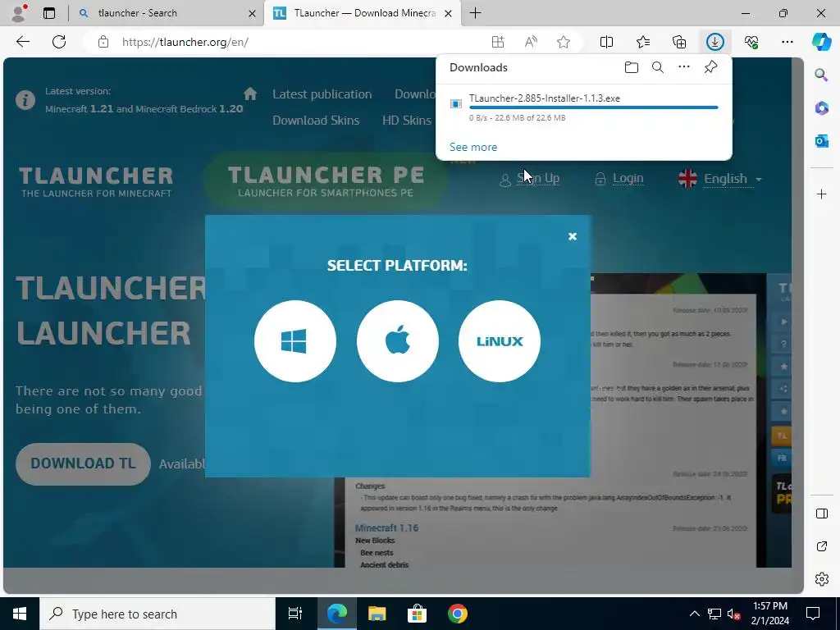Open File Explorer from taskbar
The image size is (840, 630).
click(377, 614)
